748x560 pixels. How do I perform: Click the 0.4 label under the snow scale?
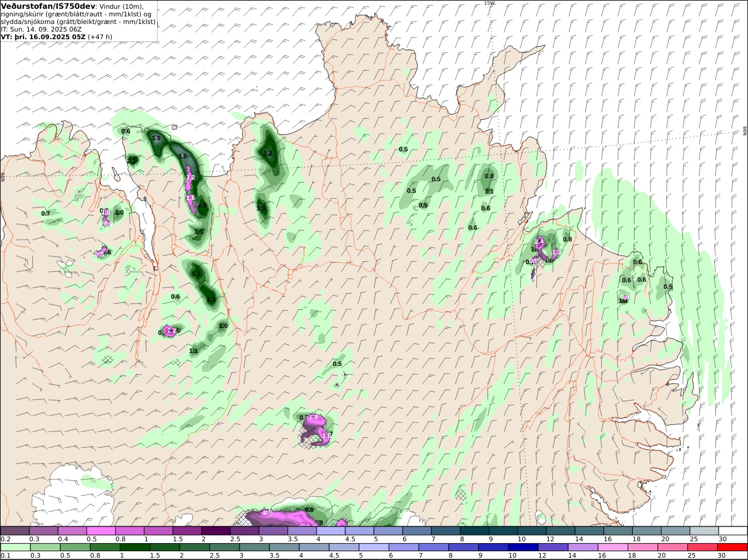[x=63, y=539]
